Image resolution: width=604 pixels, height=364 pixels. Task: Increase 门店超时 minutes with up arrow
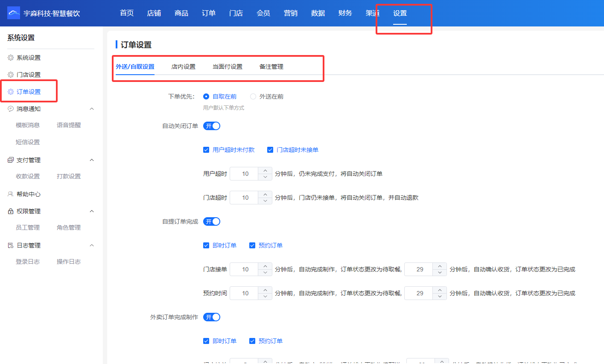[x=265, y=195]
